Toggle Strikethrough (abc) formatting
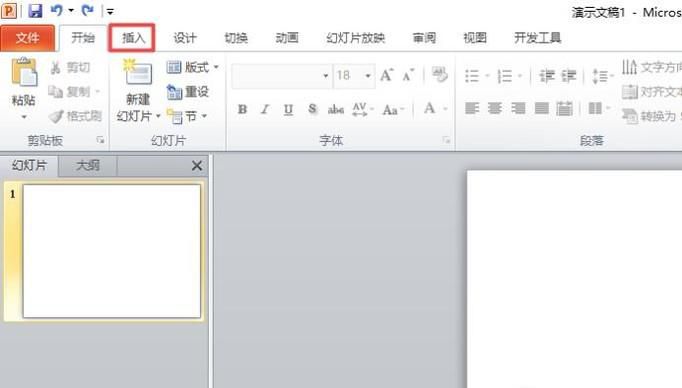Screen dimensions: 682x388 (x=336, y=109)
